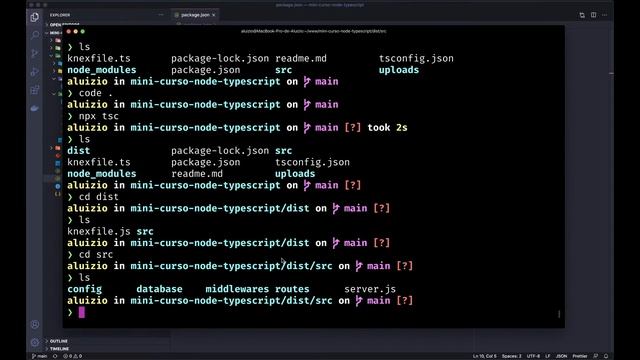Screen dimensions: 640x360
Task: Click the 'cd dist' command text
Action: pos(99,197)
